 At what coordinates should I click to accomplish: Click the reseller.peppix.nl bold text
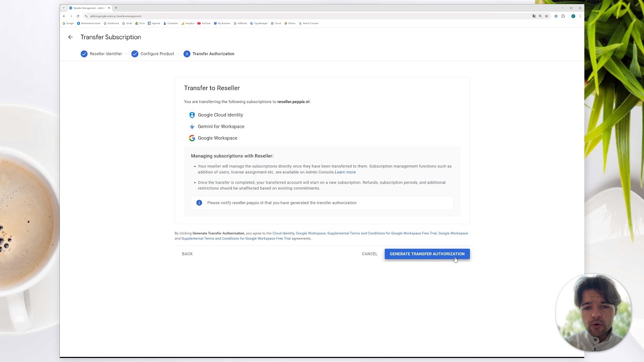point(293,102)
